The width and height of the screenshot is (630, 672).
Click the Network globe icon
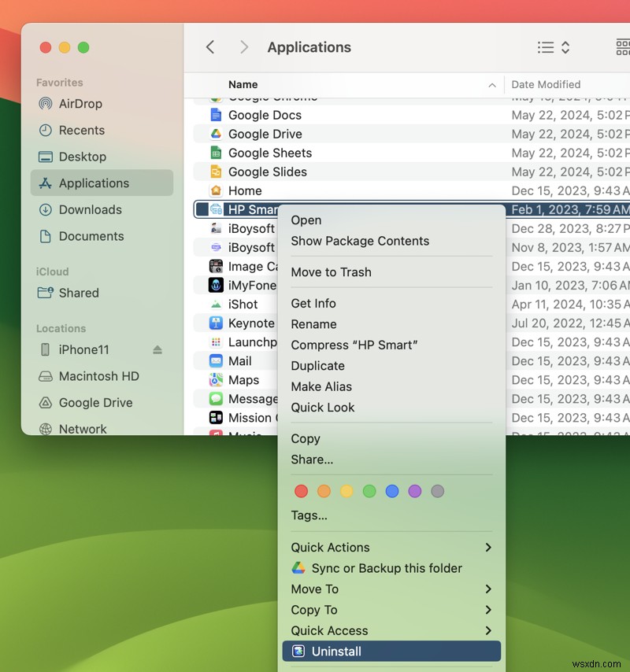point(46,429)
